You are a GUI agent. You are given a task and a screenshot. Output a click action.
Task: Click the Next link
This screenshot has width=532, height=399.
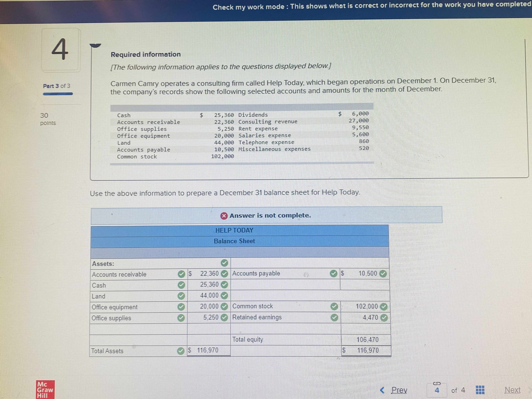(x=512, y=390)
